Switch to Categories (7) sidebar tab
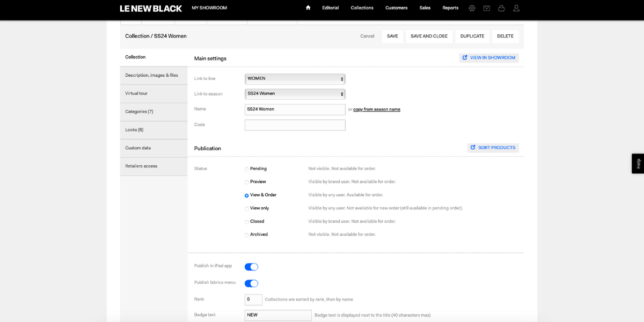 153,112
